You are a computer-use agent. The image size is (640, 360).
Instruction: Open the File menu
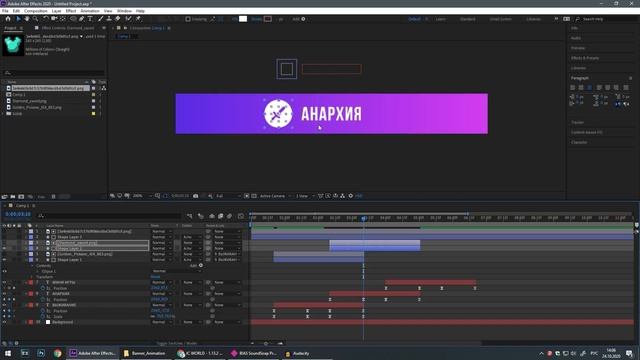click(x=5, y=11)
